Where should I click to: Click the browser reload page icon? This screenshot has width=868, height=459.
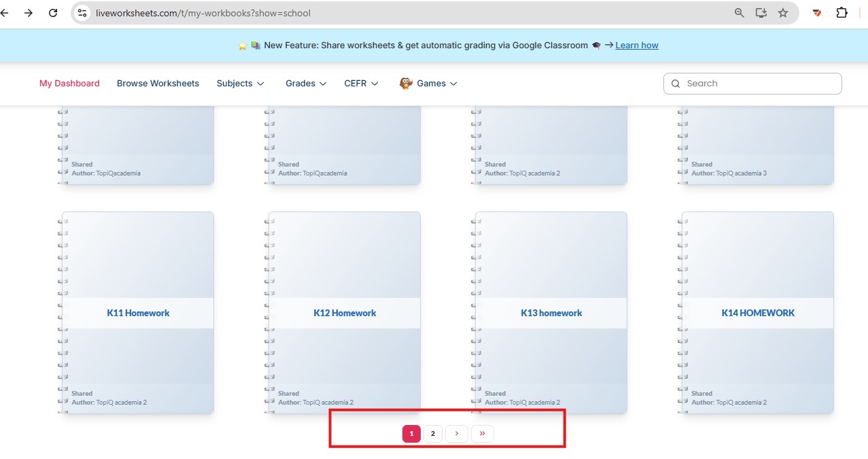pyautogui.click(x=53, y=13)
